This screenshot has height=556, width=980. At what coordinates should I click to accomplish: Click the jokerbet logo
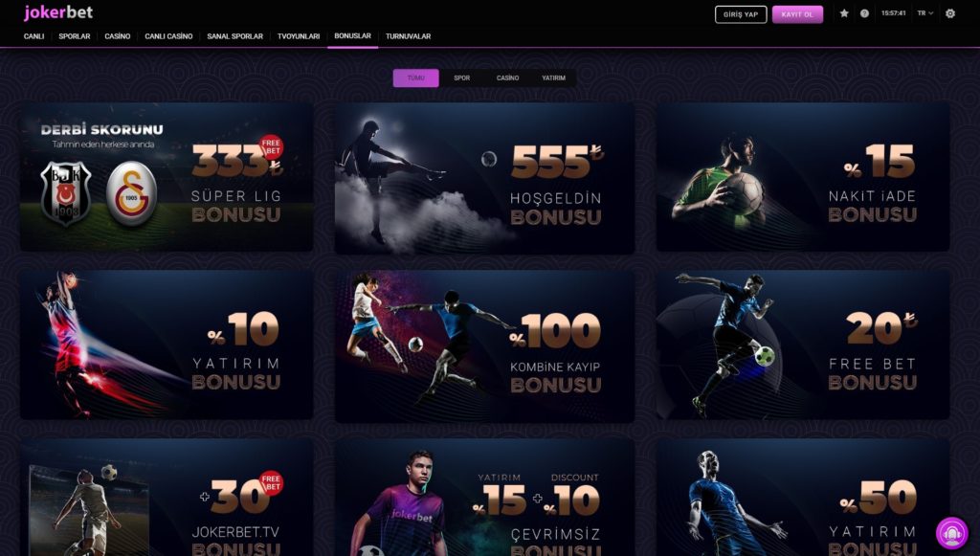click(x=58, y=12)
